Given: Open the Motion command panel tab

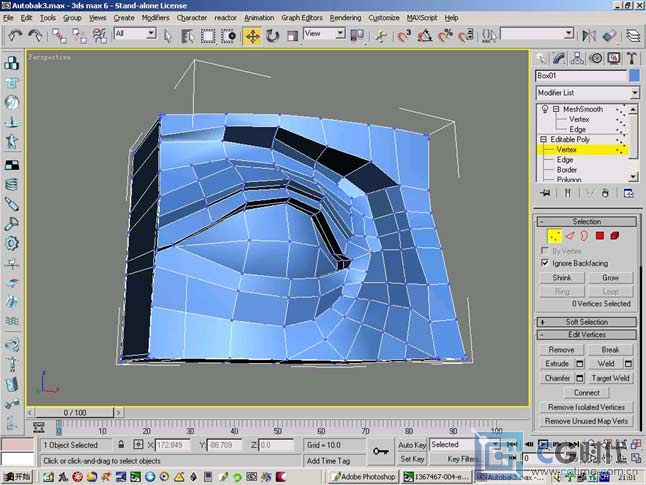Looking at the screenshot, I should click(596, 59).
